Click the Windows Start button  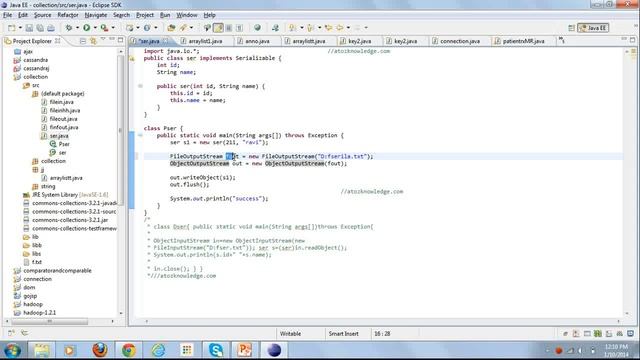click(13, 350)
